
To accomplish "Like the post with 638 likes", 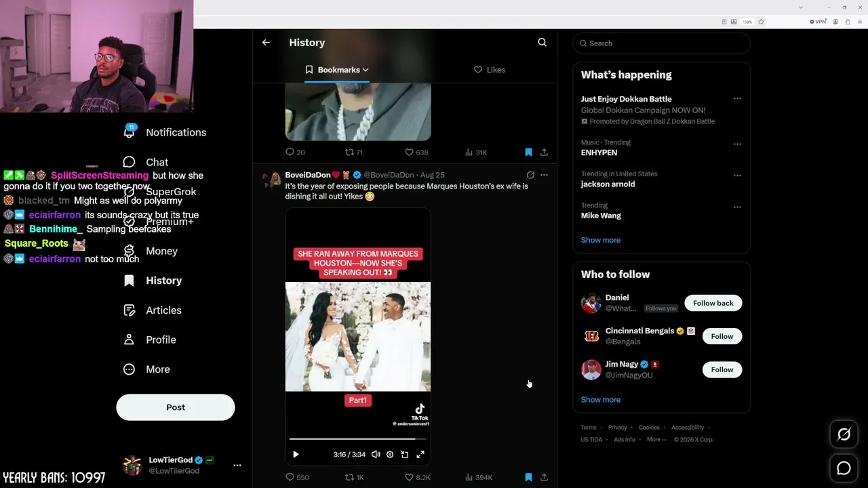I will pos(416,152).
